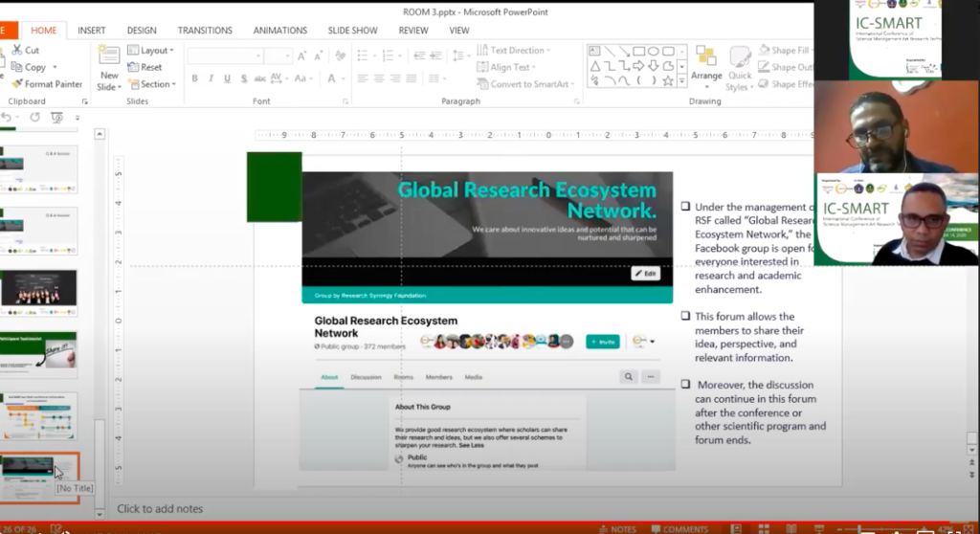The image size is (980, 534).
Task: Open the REVIEW ribbon tab
Action: pos(413,30)
